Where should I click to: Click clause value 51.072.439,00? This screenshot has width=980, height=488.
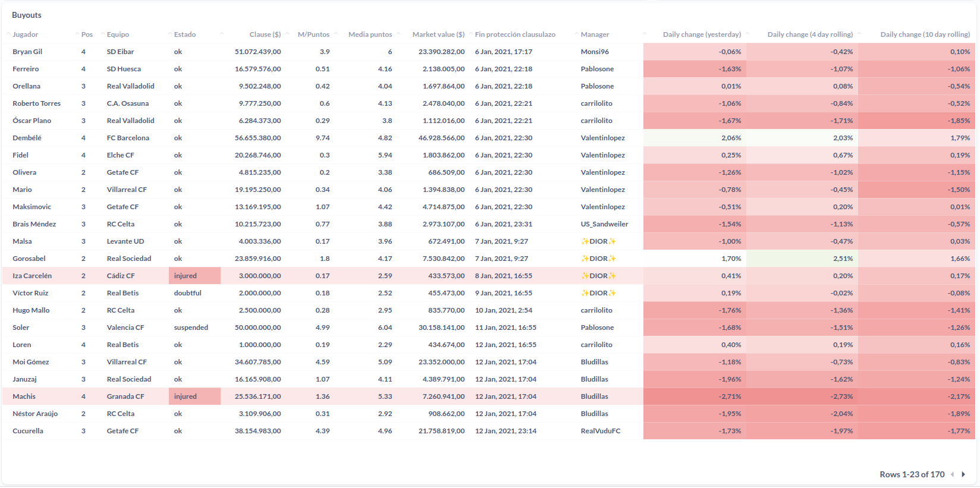pos(258,52)
